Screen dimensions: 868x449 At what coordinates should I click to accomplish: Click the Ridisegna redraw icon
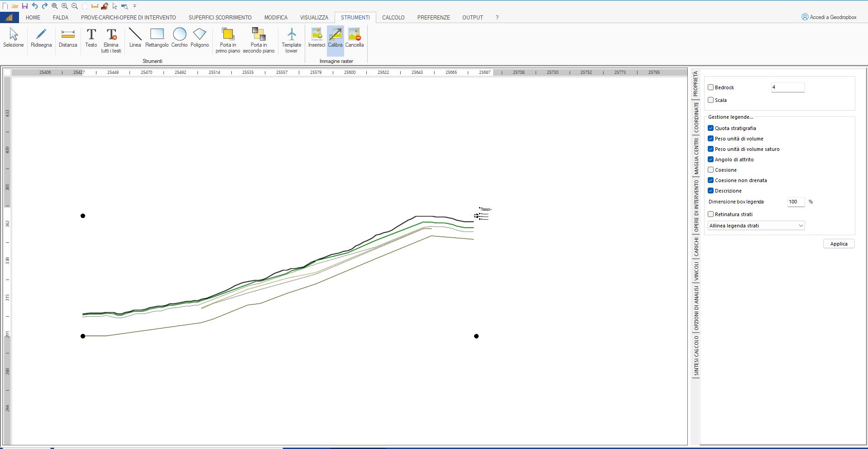[x=41, y=38]
